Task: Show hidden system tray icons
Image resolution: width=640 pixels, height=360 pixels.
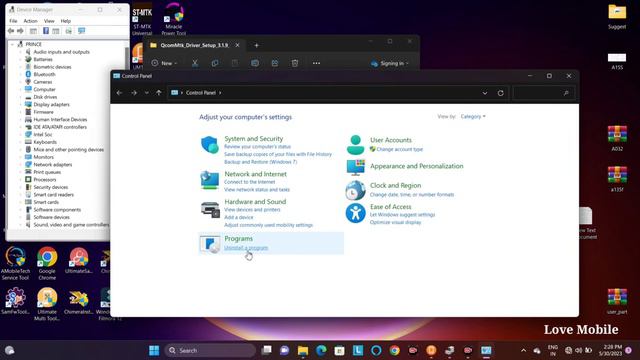Action: (523, 350)
